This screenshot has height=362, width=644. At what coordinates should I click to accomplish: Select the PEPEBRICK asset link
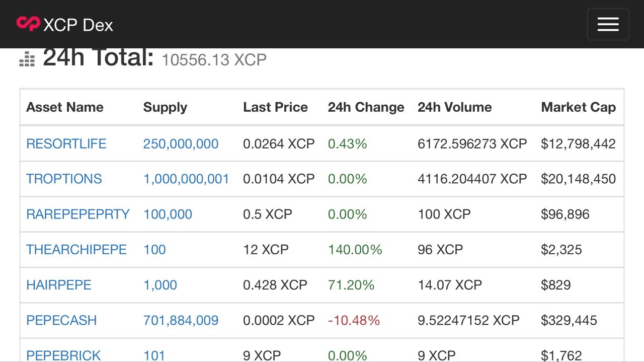pos(63,355)
